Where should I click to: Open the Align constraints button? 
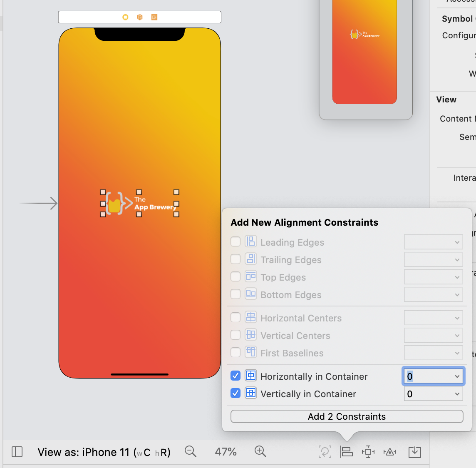pyautogui.click(x=346, y=452)
